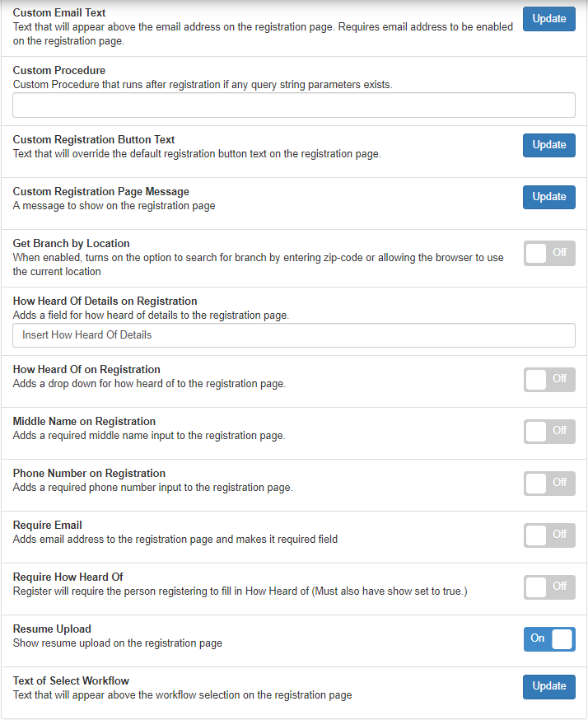Turn off the Resume Upload toggle
This screenshot has height=720, width=588.
[x=549, y=638]
